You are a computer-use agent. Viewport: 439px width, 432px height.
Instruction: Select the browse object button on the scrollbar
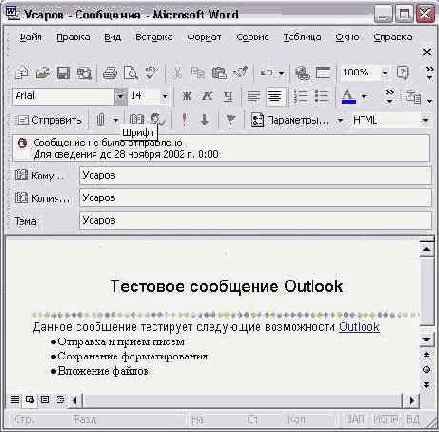click(x=426, y=369)
